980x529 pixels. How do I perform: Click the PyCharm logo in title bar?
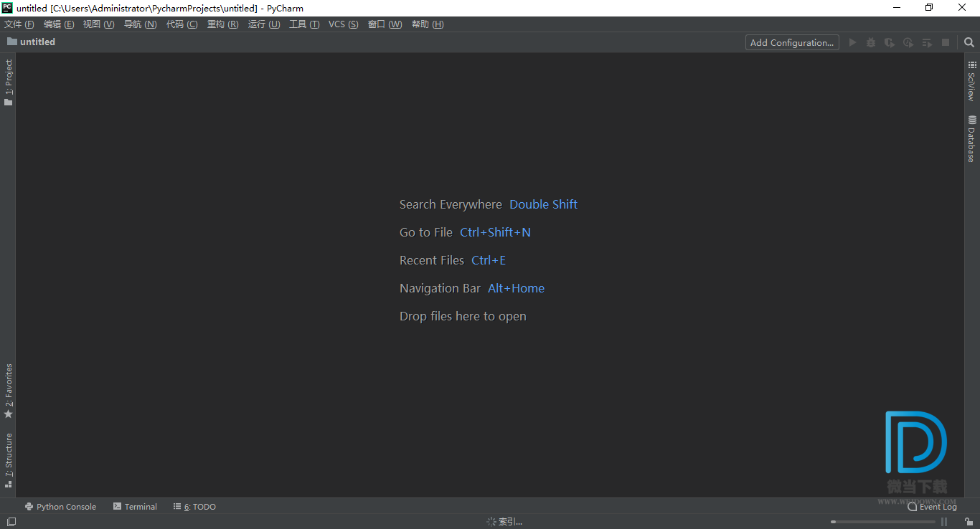7,8
